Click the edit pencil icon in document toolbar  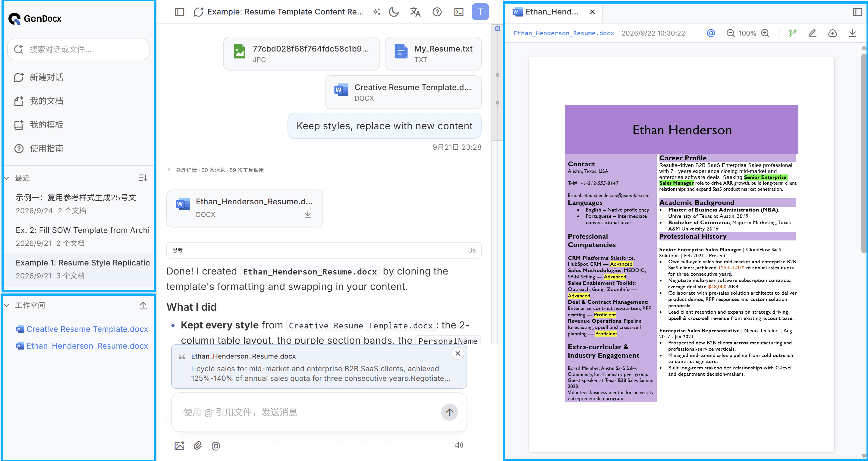pyautogui.click(x=813, y=33)
